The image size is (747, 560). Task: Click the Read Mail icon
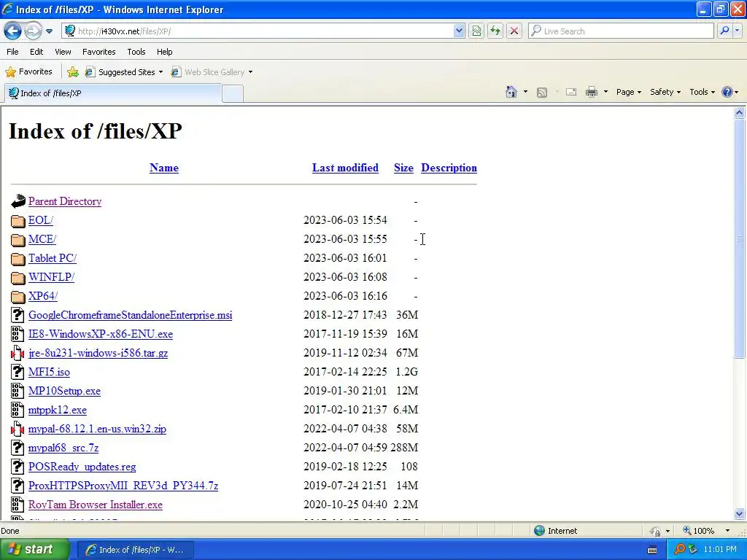point(571,92)
